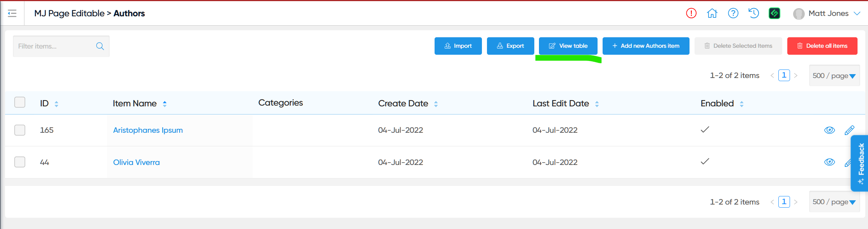
Task: Open the top 500 / page dropdown
Action: pos(834,76)
